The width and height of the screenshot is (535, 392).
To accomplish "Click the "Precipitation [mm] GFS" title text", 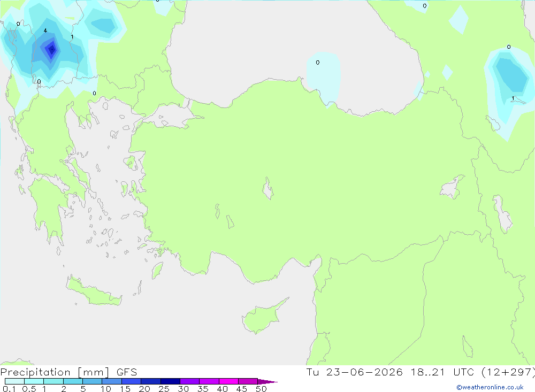I will 68,372.
